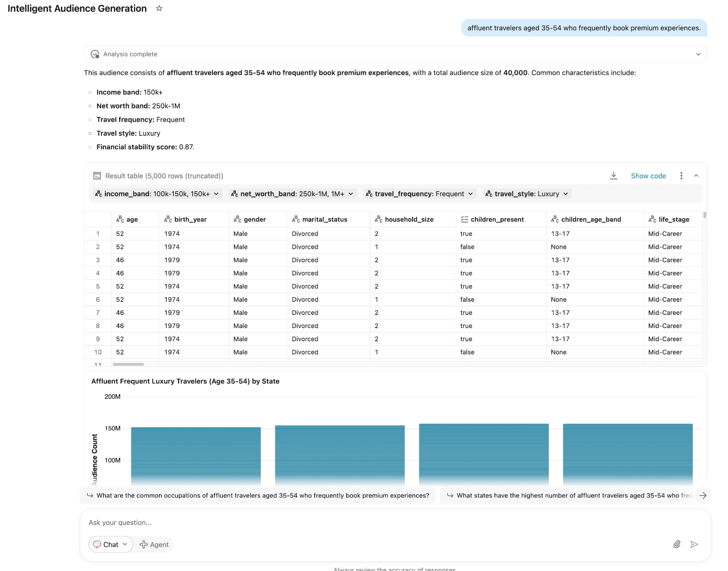Open the net_worth_band filter dropdown
Viewport: 728px width, 571px height.
[292, 194]
